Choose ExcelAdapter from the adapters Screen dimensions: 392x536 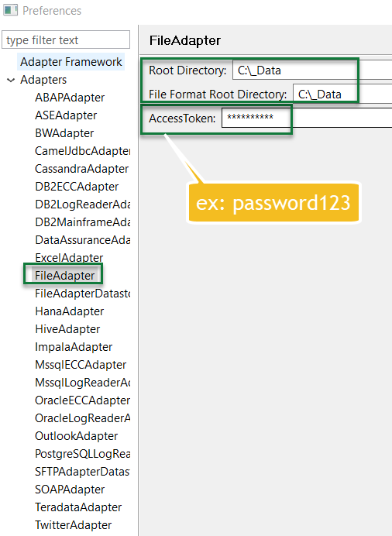(x=69, y=257)
